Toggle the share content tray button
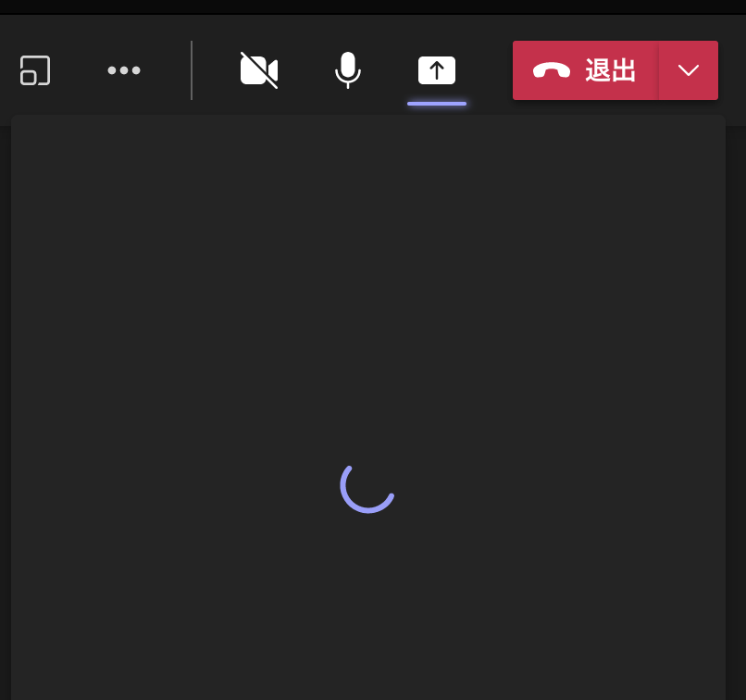Screen dimensions: 746x700 tap(437, 70)
